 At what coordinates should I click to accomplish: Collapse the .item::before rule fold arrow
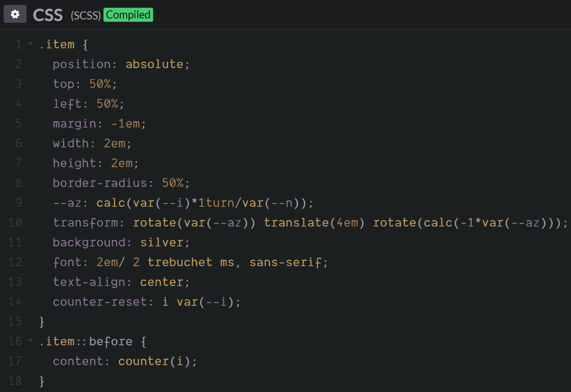tap(31, 341)
